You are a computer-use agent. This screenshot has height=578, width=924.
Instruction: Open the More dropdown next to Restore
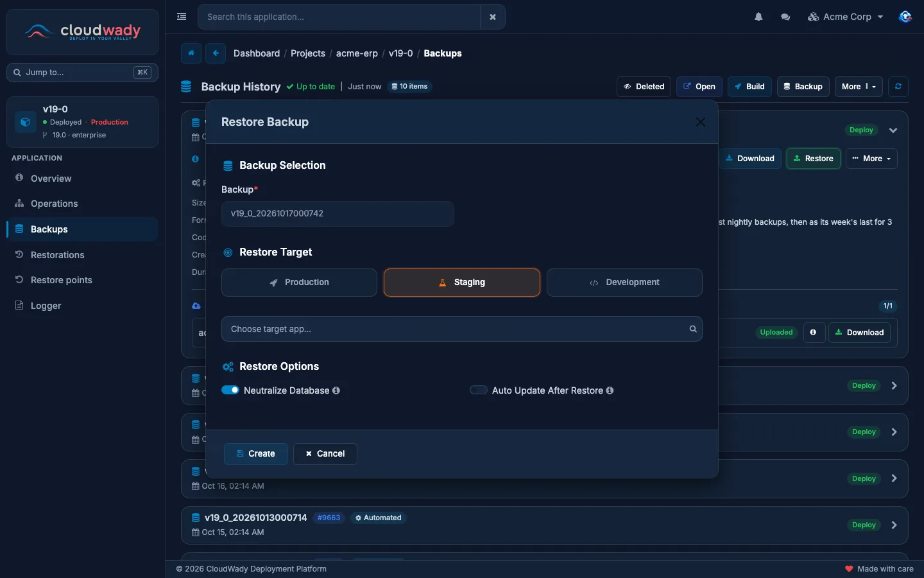pyautogui.click(x=871, y=159)
